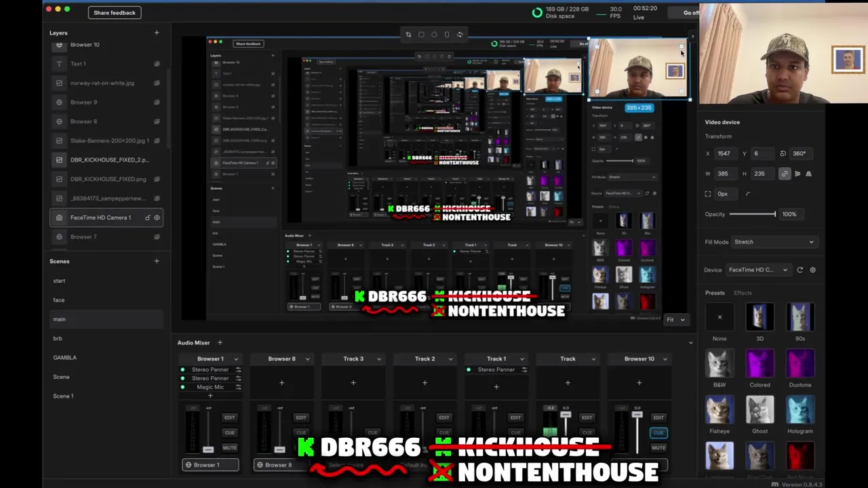Open the video device settings gear

[812, 270]
